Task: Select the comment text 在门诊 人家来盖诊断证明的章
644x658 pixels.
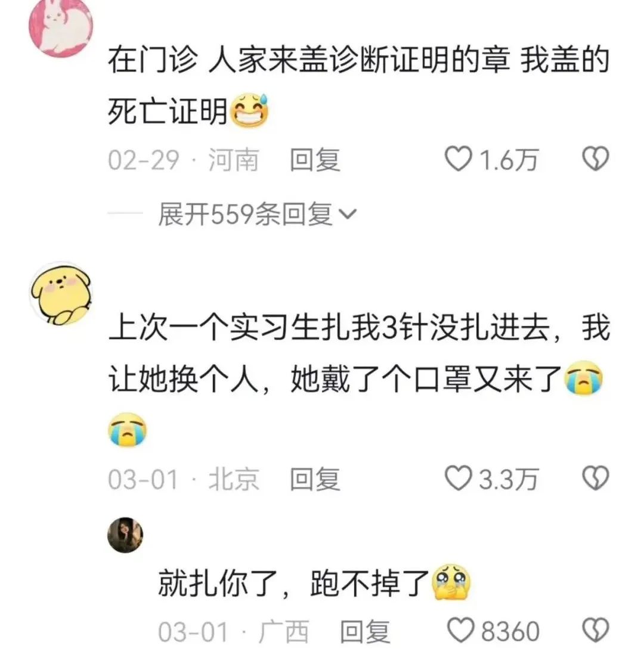Action: click(308, 60)
